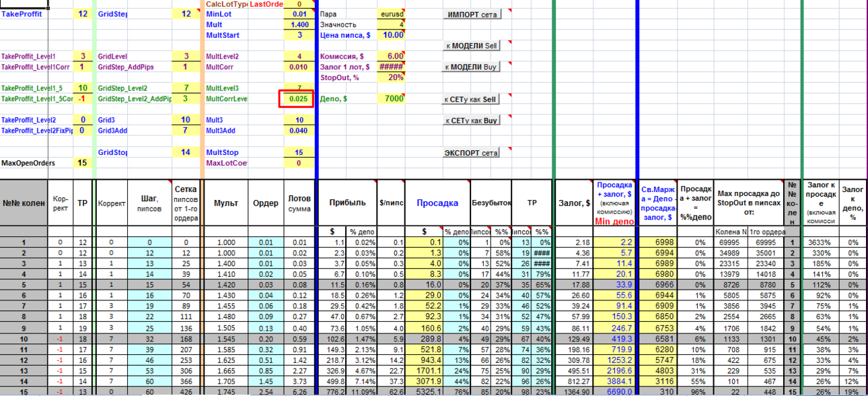Select the GridStep_Level2 value 7 cell
Image resolution: width=868 pixels, height=396 pixels.
186,88
